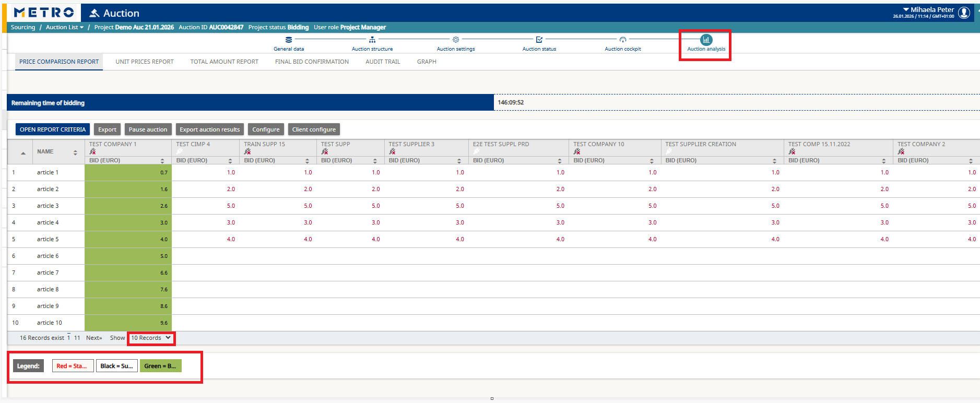Click the Green legend swatch
980x403 pixels.
coord(160,366)
